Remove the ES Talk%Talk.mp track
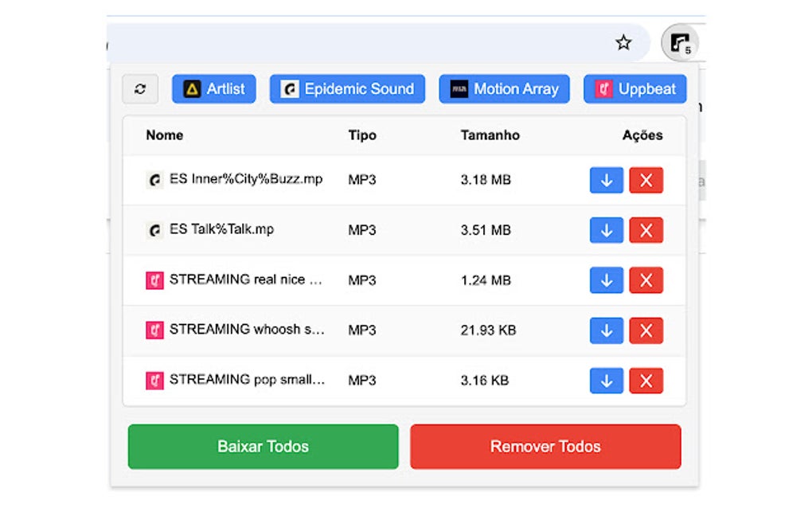The height and width of the screenshot is (508, 812). (x=646, y=230)
